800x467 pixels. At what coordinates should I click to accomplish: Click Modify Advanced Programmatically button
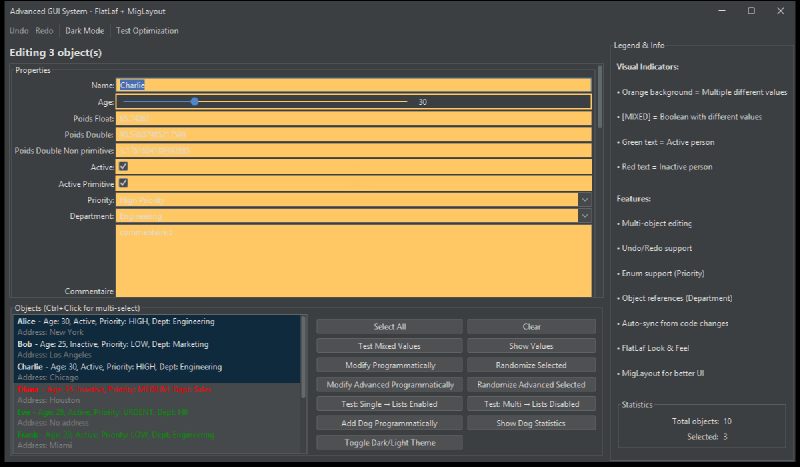coord(389,385)
